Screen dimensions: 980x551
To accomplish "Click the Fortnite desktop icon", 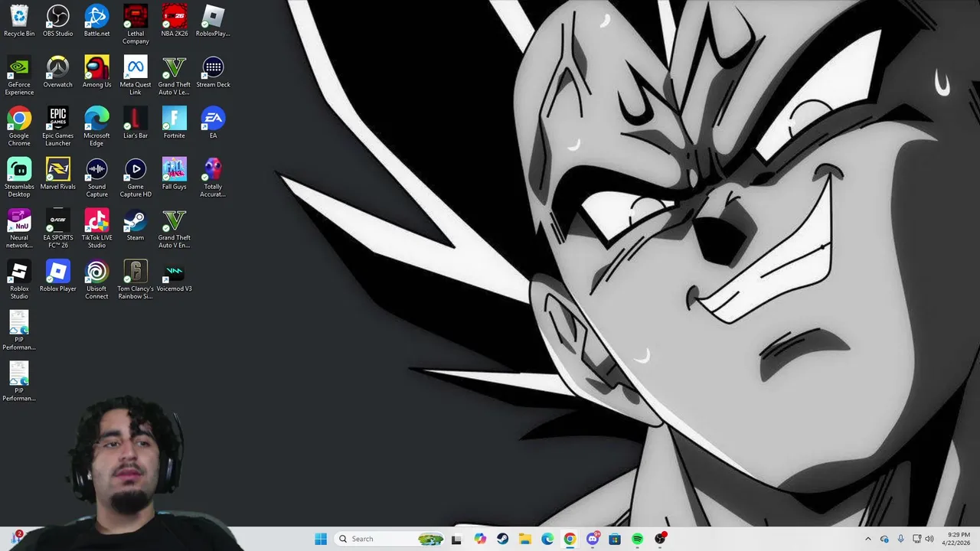I will pos(175,122).
